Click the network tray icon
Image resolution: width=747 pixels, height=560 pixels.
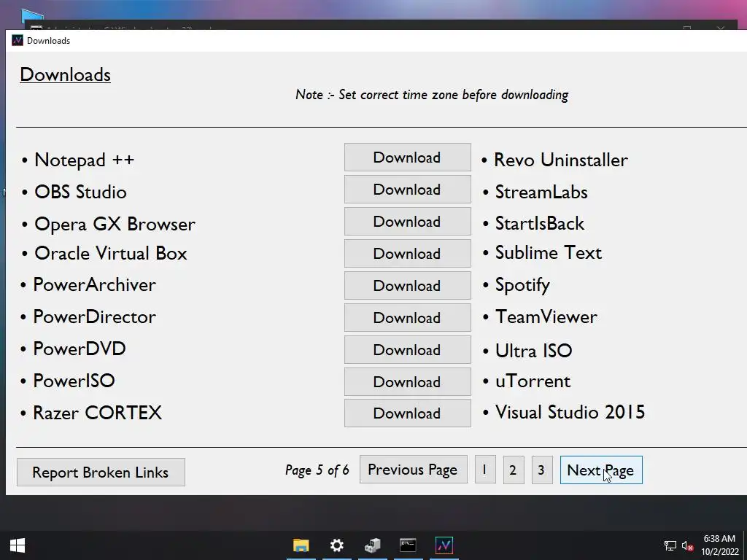coord(670,545)
